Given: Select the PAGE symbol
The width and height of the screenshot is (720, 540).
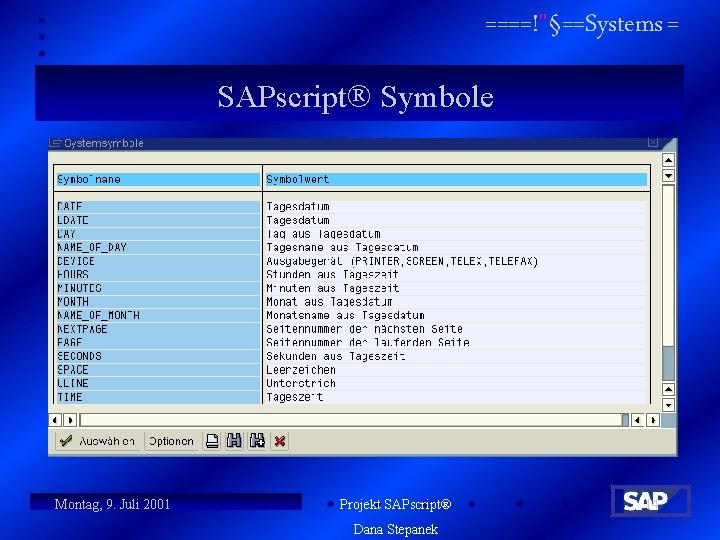Looking at the screenshot, I should point(158,343).
